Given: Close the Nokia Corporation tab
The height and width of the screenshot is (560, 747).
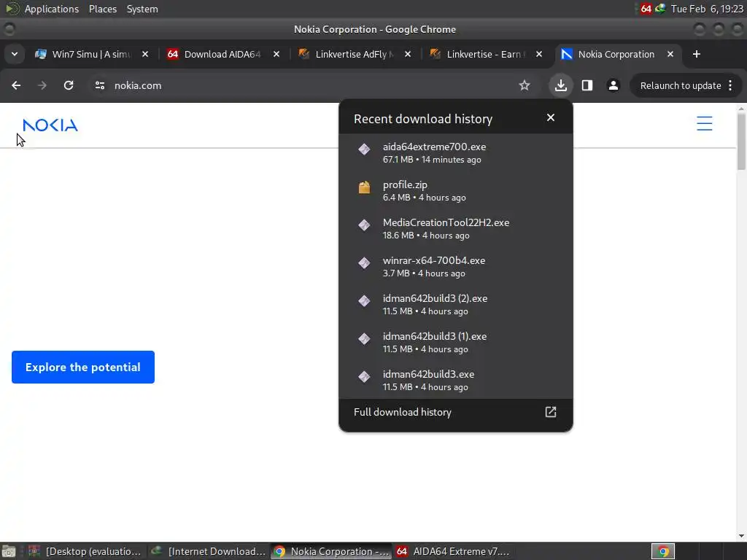Looking at the screenshot, I should 670,54.
